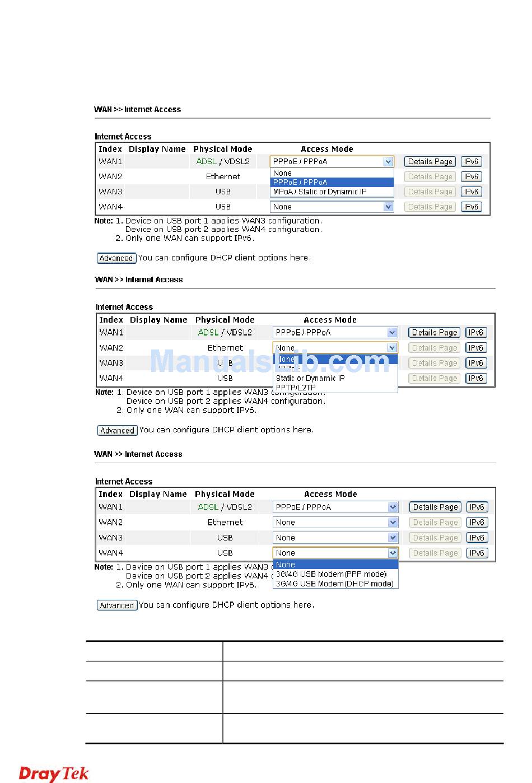
Task: Click WAN4 IPv6 button in middle panel
Action: click(x=476, y=378)
